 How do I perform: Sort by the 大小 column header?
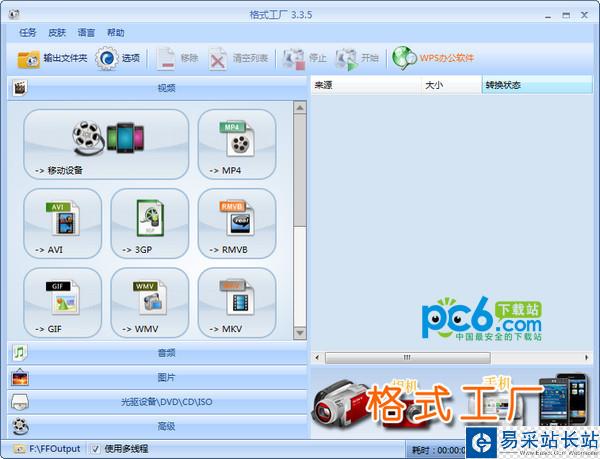tap(452, 85)
